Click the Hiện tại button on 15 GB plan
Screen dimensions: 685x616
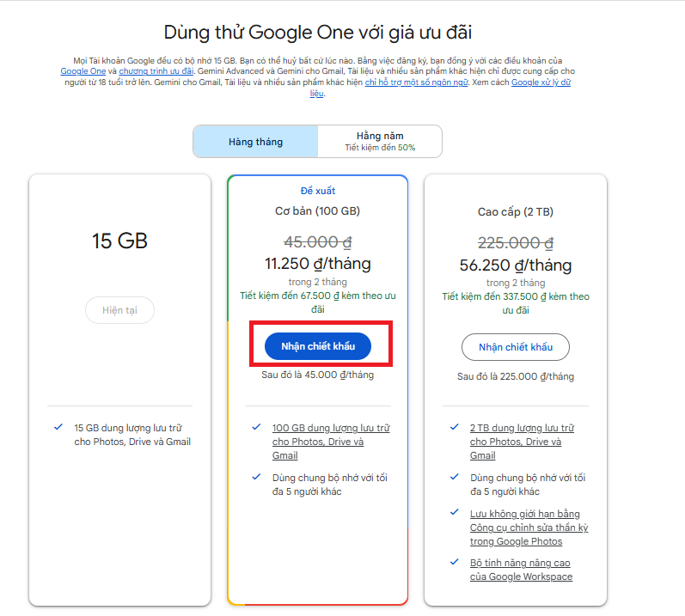(119, 310)
